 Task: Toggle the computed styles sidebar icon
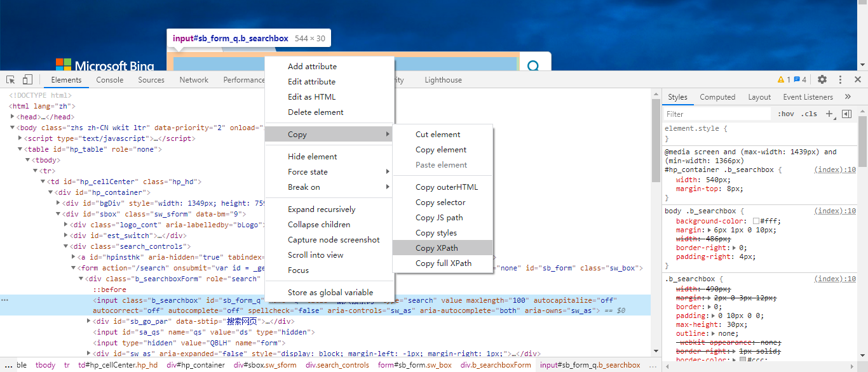[x=846, y=114]
